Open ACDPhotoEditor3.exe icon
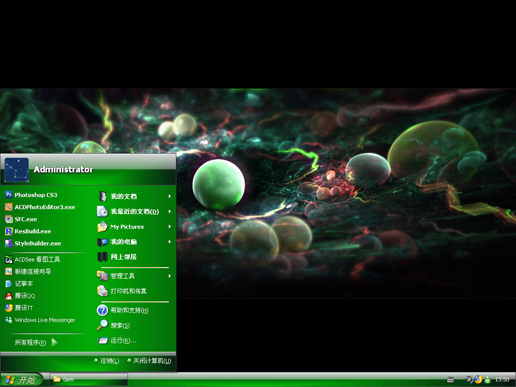The width and height of the screenshot is (516, 387). tap(9, 207)
